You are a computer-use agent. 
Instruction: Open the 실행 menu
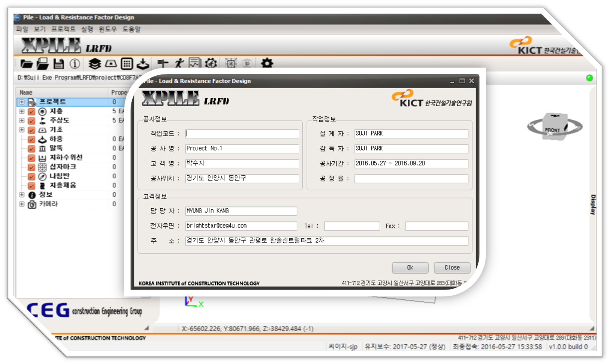[x=87, y=29]
